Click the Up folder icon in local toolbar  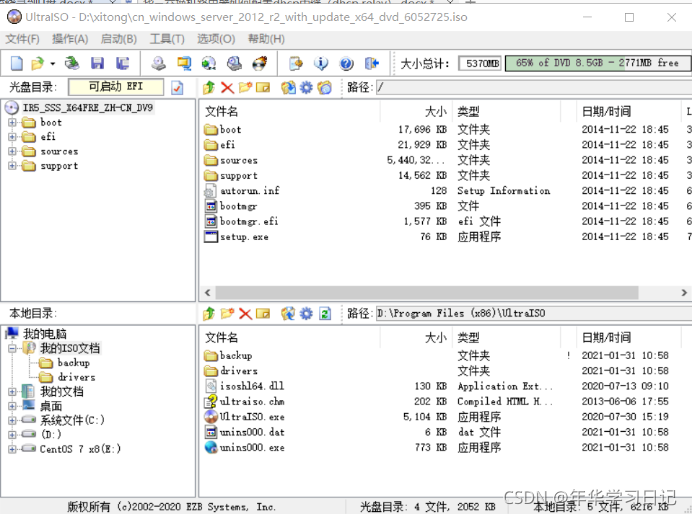209,313
